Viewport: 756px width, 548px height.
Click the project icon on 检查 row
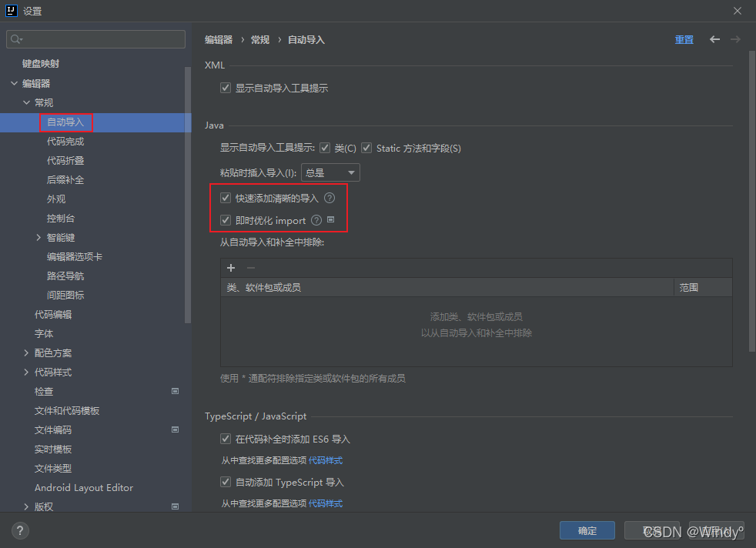tap(176, 391)
